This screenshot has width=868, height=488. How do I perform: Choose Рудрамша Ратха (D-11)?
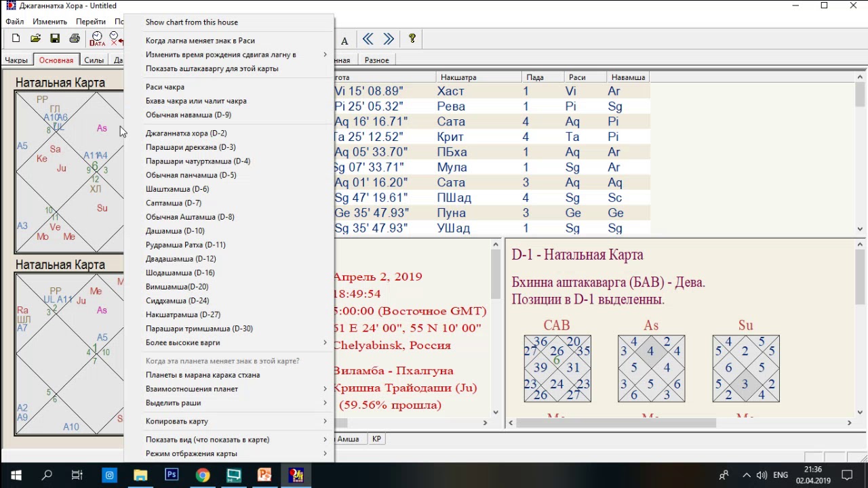point(229,245)
